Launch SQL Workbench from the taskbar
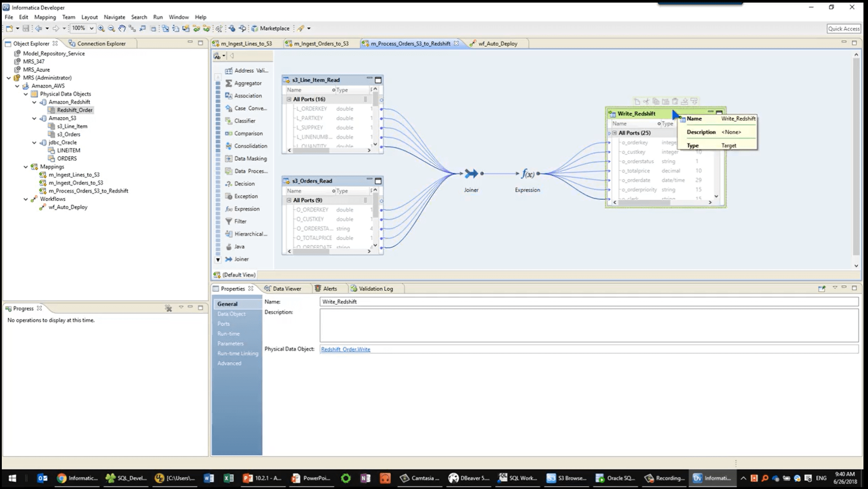Image resolution: width=868 pixels, height=489 pixels. 517,478
